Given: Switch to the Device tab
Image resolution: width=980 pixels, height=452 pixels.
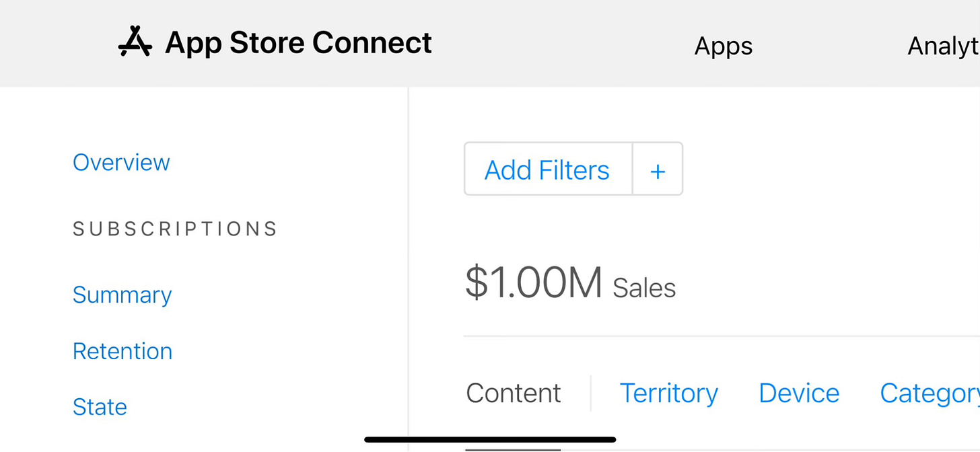Looking at the screenshot, I should tap(799, 393).
